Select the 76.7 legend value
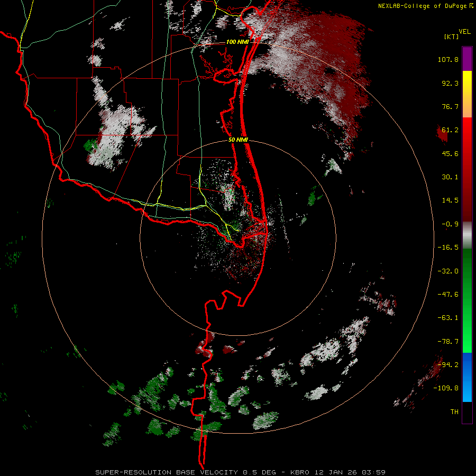476x476 pixels. (450, 106)
